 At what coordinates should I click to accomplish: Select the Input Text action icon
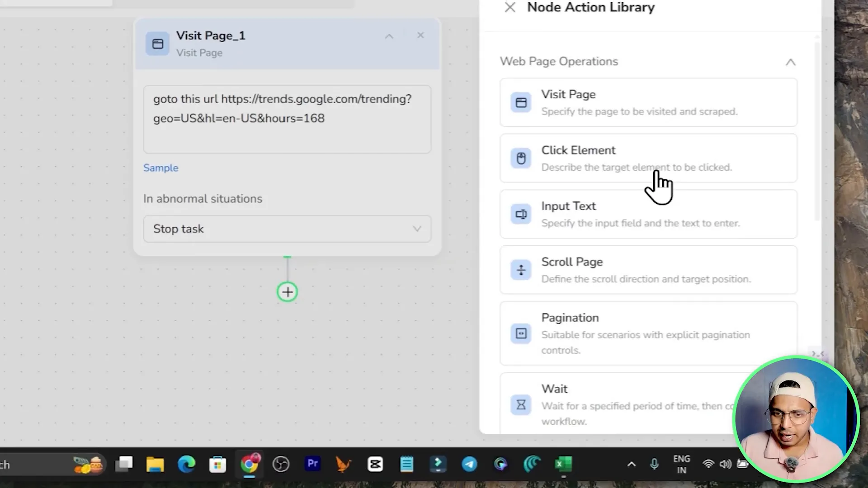pyautogui.click(x=521, y=214)
